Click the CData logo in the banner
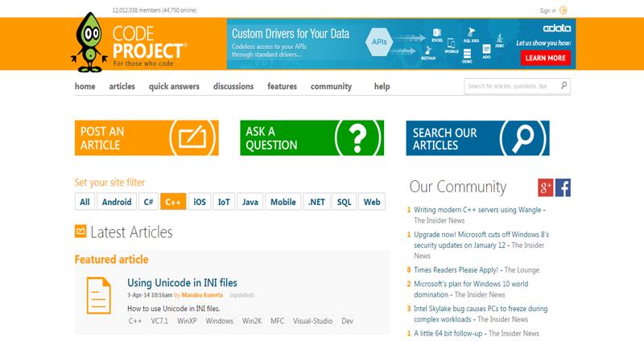 (556, 28)
